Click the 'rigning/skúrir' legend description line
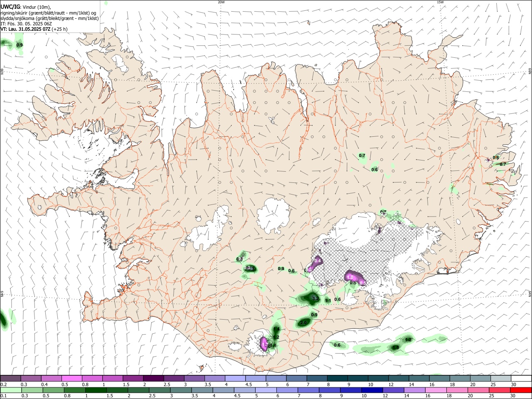The image size is (532, 399). [48, 12]
